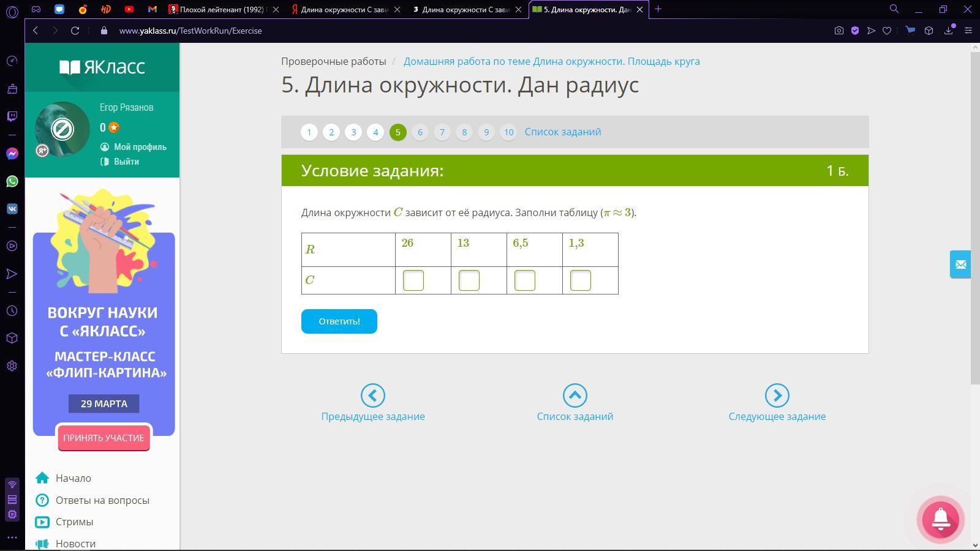Click the previous task arrow icon

point(372,395)
